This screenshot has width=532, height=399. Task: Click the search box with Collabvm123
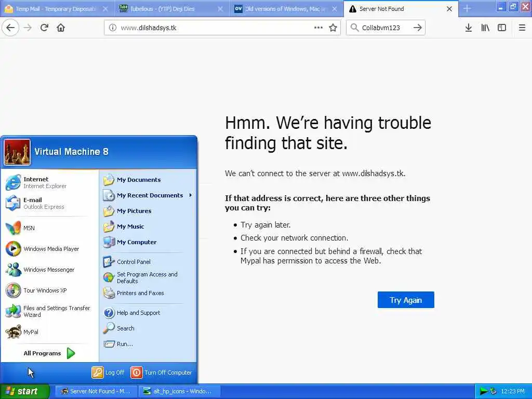coord(385,28)
